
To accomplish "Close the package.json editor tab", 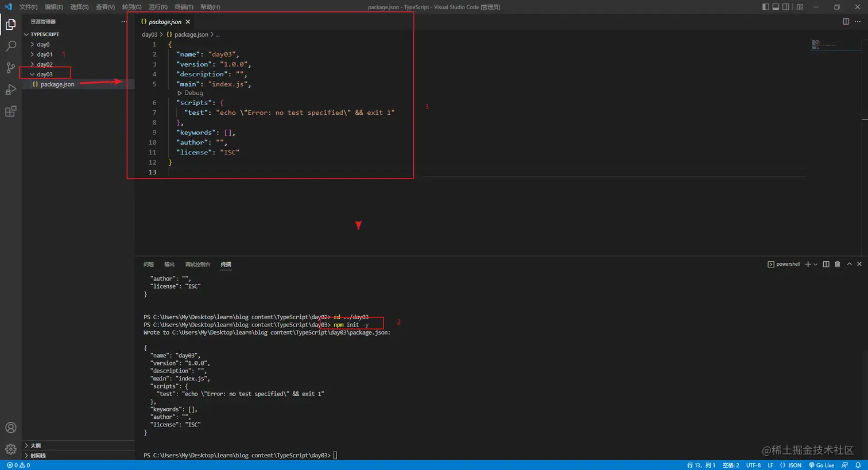I will click(188, 22).
